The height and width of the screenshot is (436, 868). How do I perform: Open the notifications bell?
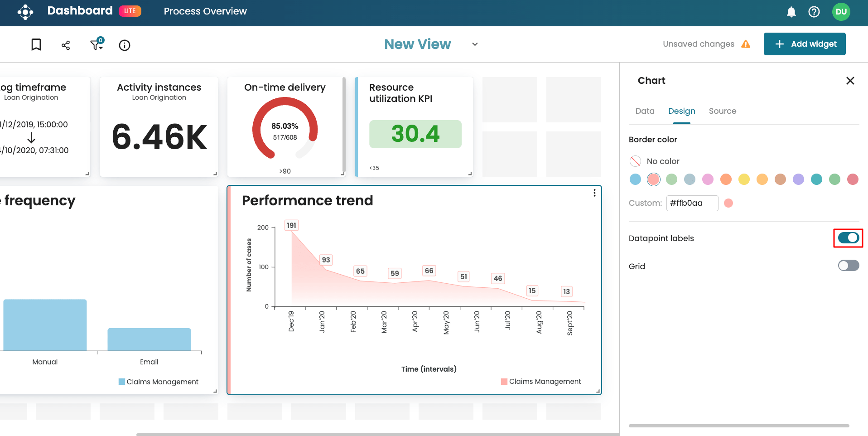[791, 12]
